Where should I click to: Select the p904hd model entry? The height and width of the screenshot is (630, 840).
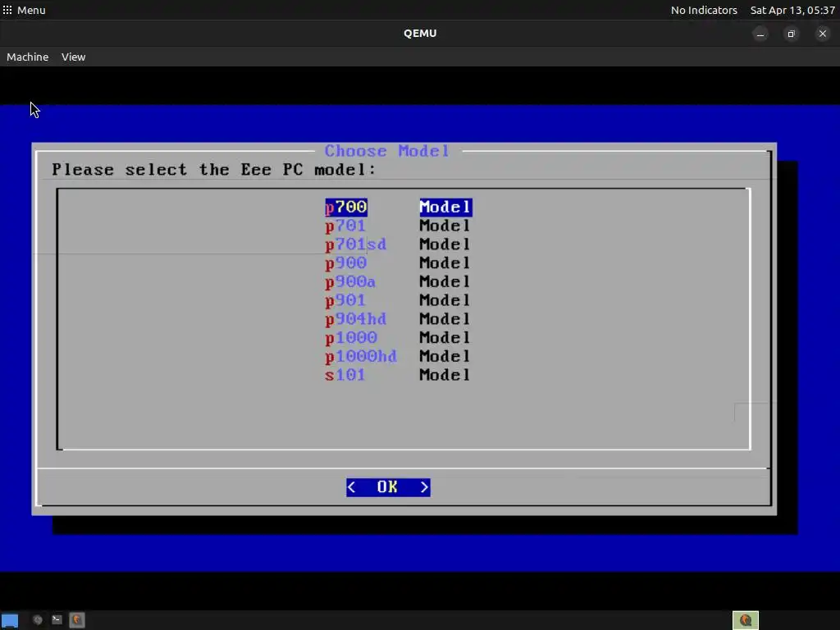[x=398, y=319]
